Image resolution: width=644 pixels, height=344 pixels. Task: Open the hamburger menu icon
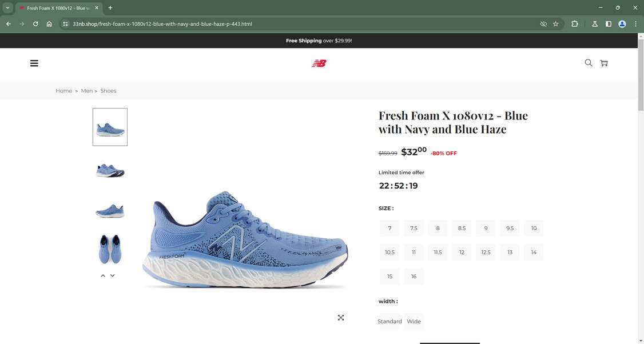pos(34,63)
